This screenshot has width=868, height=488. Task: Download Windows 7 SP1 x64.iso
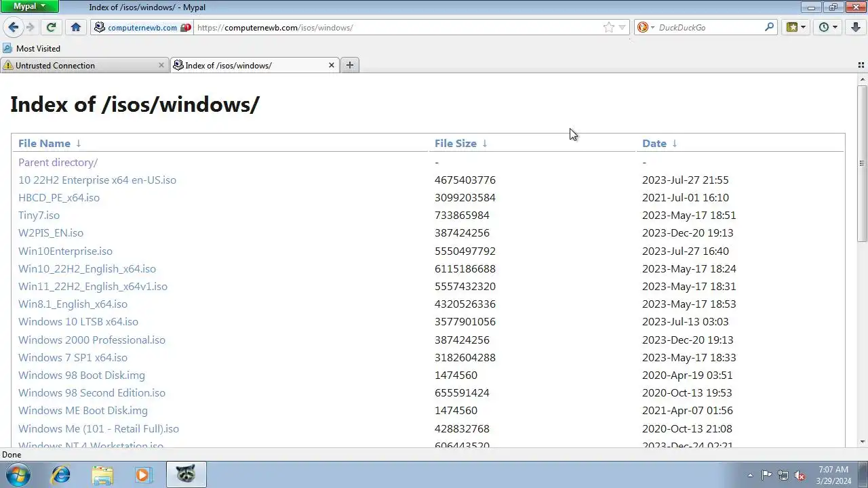73,357
